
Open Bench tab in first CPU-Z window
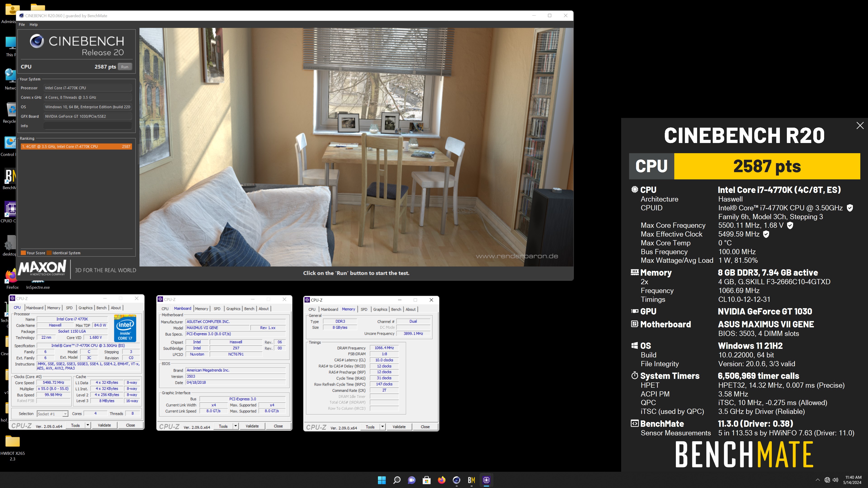pos(101,308)
